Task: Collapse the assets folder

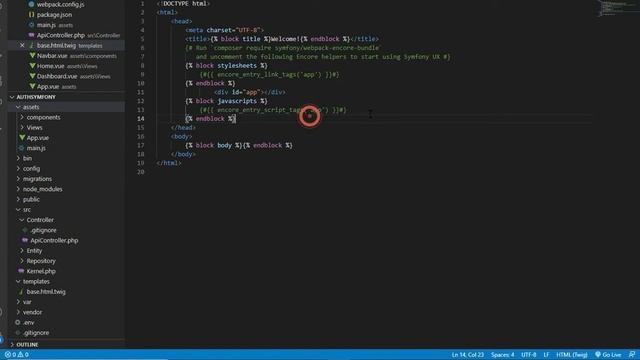Action: [31, 107]
